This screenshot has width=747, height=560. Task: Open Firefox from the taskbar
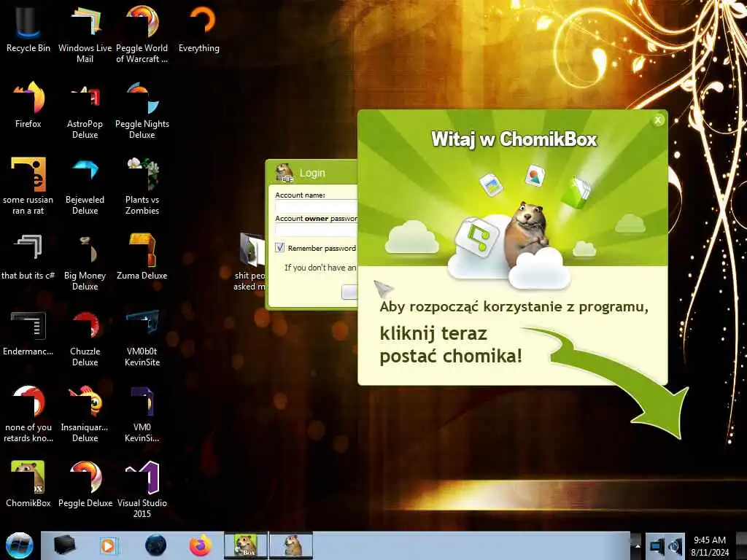tap(201, 545)
